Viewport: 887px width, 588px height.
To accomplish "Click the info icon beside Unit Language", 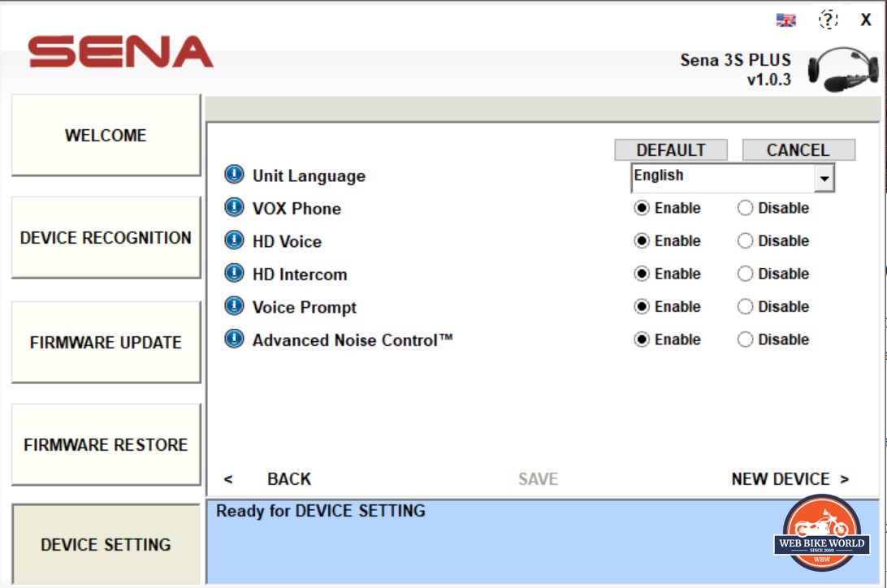I will tap(234, 175).
